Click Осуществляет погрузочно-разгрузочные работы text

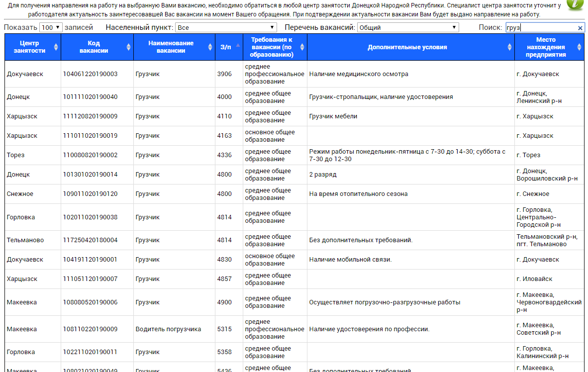point(385,302)
